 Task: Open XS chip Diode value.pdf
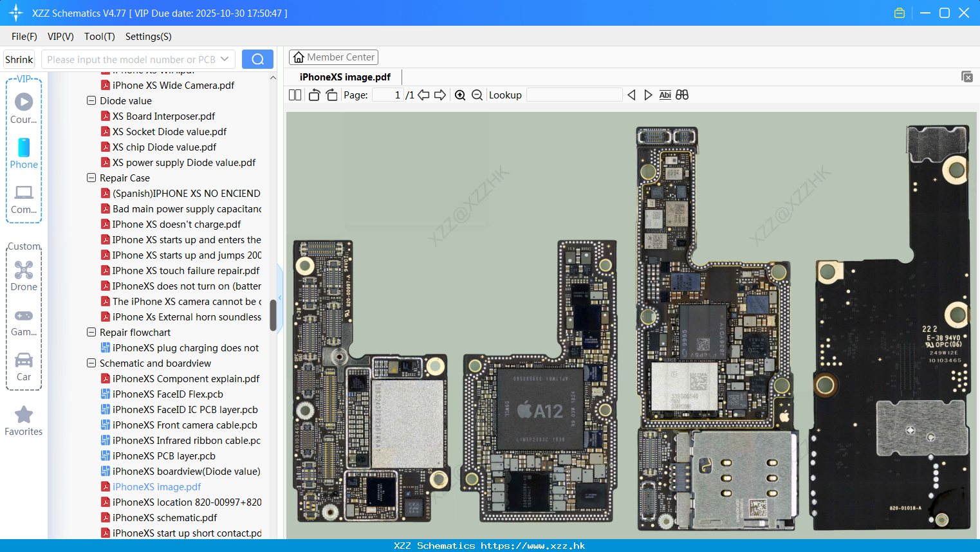click(x=164, y=147)
